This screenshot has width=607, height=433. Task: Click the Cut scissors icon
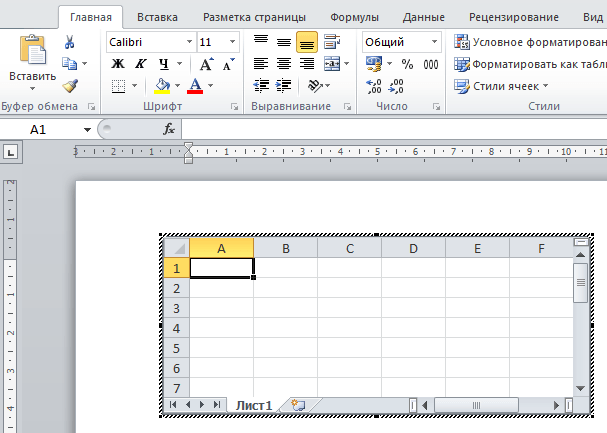[70, 42]
